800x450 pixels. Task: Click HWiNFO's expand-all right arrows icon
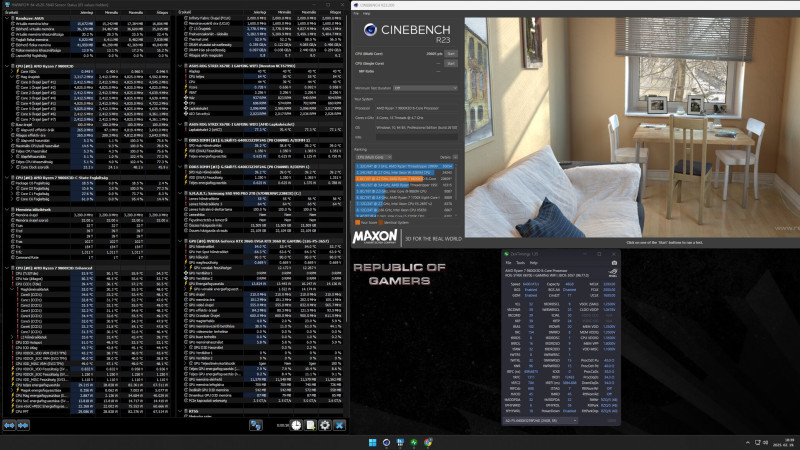[23, 425]
